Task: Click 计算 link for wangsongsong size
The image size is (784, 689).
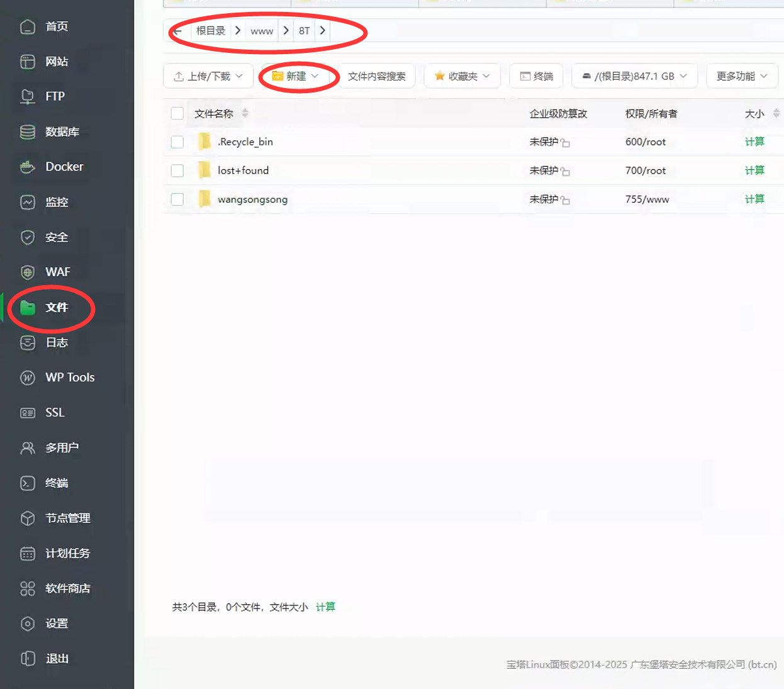Action: [754, 199]
